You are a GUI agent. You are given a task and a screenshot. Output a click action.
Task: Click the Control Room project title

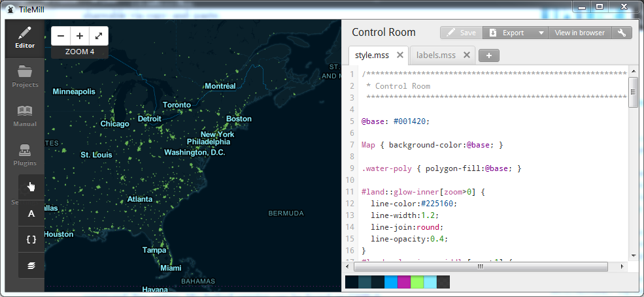click(x=384, y=33)
